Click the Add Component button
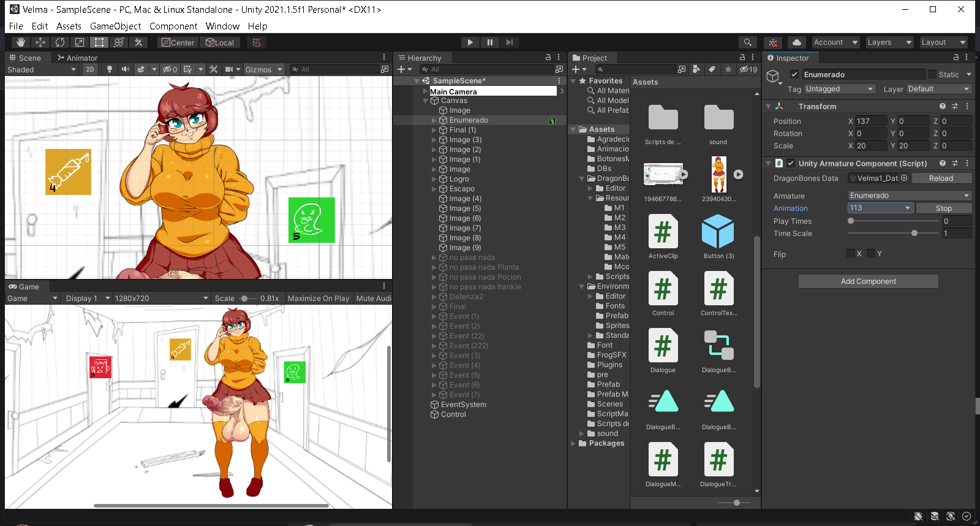 click(869, 281)
